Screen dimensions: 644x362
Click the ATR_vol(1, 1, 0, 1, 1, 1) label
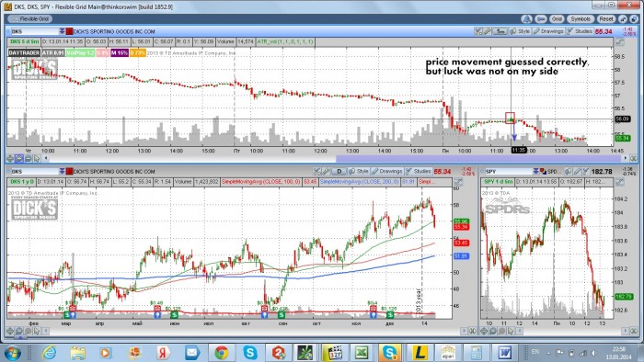[x=285, y=41]
